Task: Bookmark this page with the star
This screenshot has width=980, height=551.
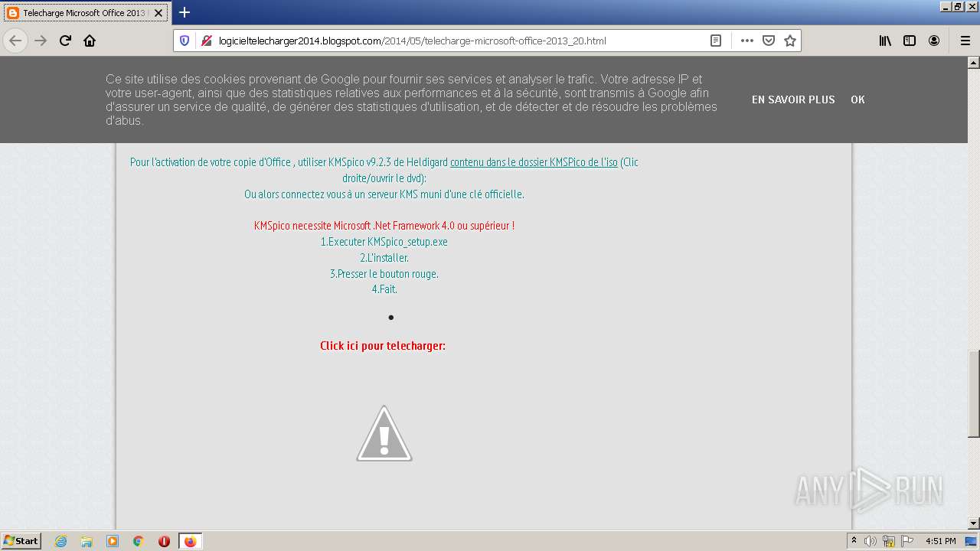Action: click(790, 41)
